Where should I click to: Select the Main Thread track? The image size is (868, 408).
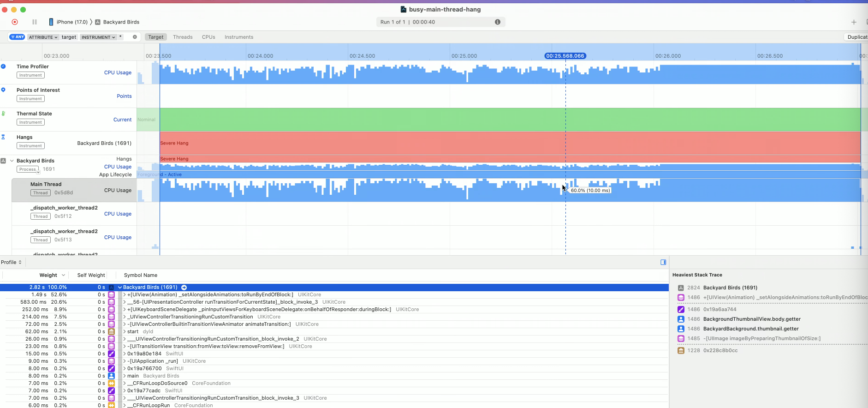(74, 190)
